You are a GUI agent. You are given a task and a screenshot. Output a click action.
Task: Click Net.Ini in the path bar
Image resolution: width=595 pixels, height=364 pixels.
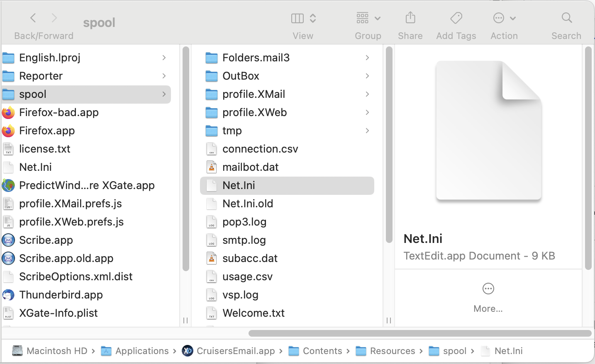point(508,351)
